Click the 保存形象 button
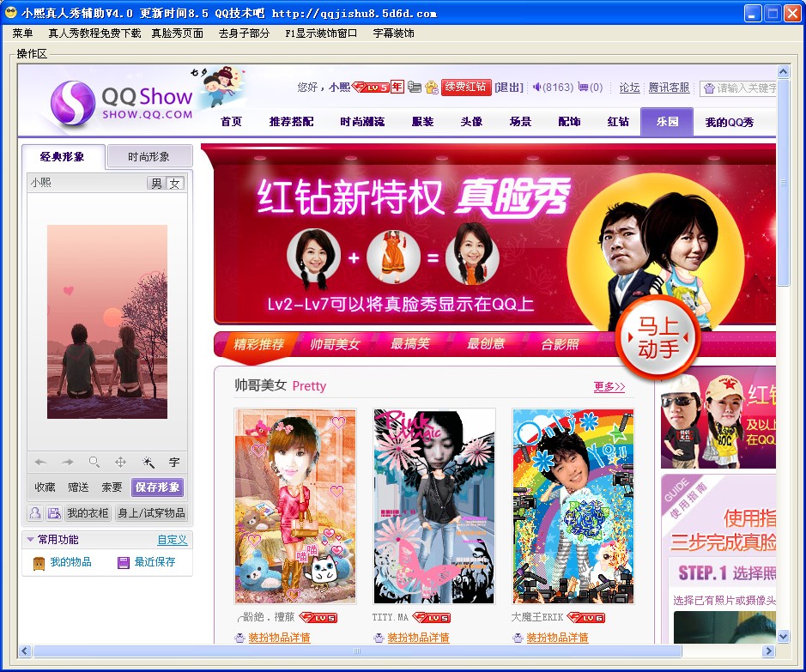The image size is (806, 672). [x=157, y=487]
